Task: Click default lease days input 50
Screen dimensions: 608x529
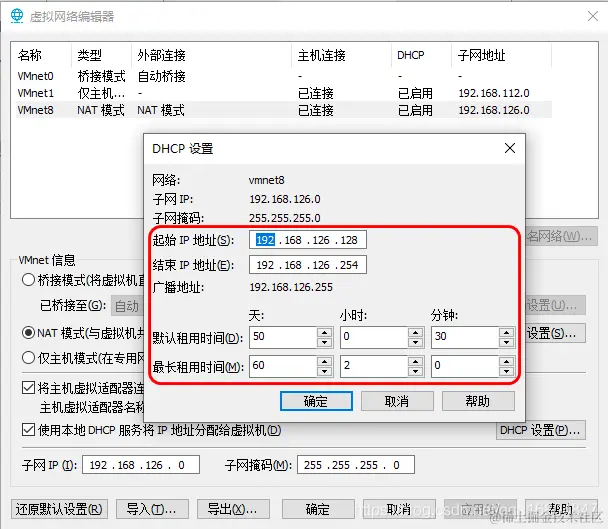Action: pos(283,337)
